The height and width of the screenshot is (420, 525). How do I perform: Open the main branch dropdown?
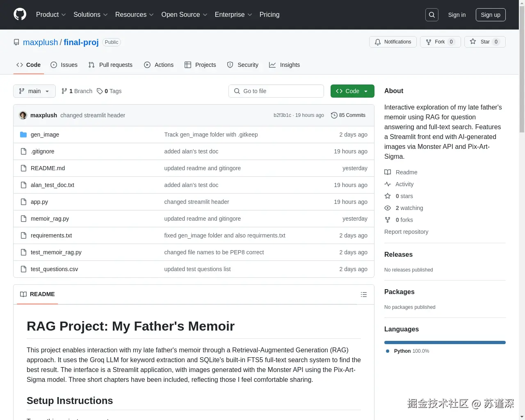[34, 91]
